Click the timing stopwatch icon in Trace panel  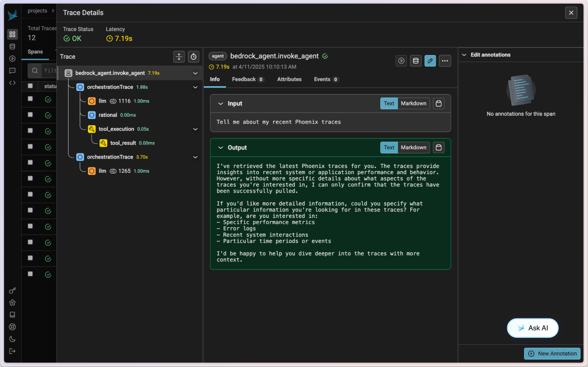[x=194, y=56]
